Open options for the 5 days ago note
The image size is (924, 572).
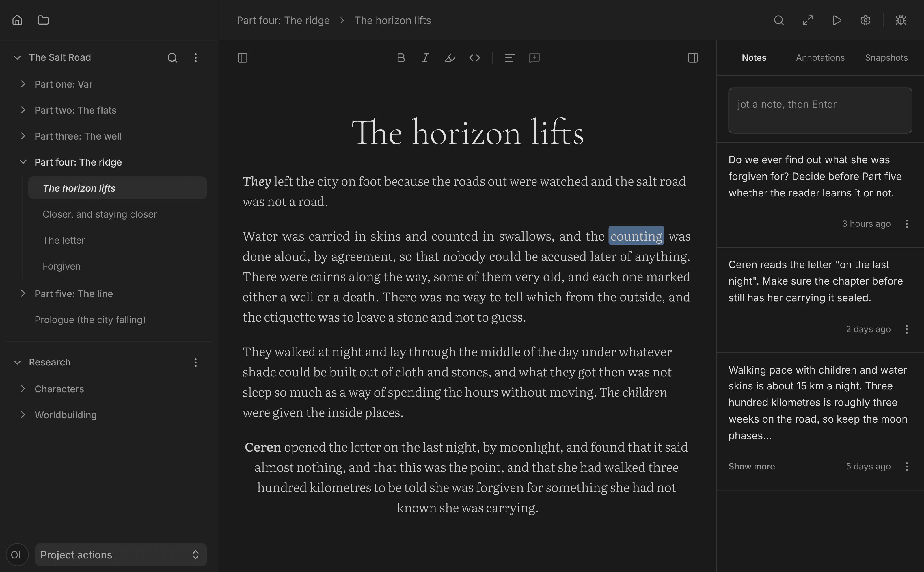907,467
